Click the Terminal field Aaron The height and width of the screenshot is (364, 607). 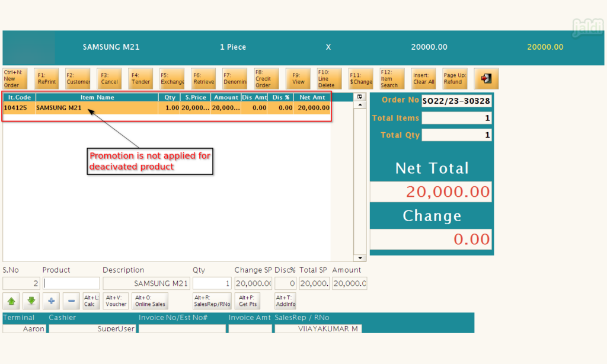point(24,329)
